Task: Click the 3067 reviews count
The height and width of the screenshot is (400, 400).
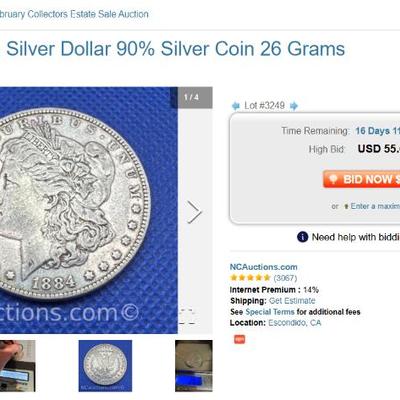Action: pos(285,278)
